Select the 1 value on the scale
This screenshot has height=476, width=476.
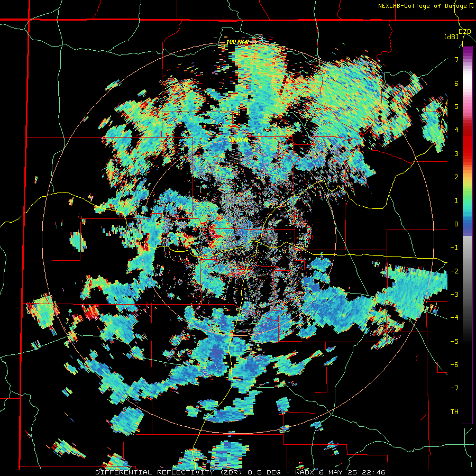tap(456, 200)
